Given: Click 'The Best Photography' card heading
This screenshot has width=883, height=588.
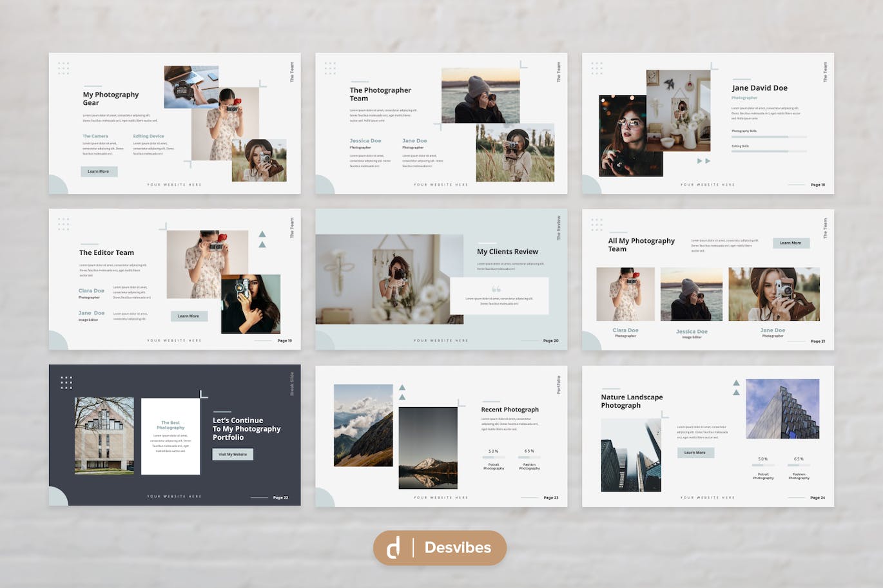Looking at the screenshot, I should click(x=171, y=425).
